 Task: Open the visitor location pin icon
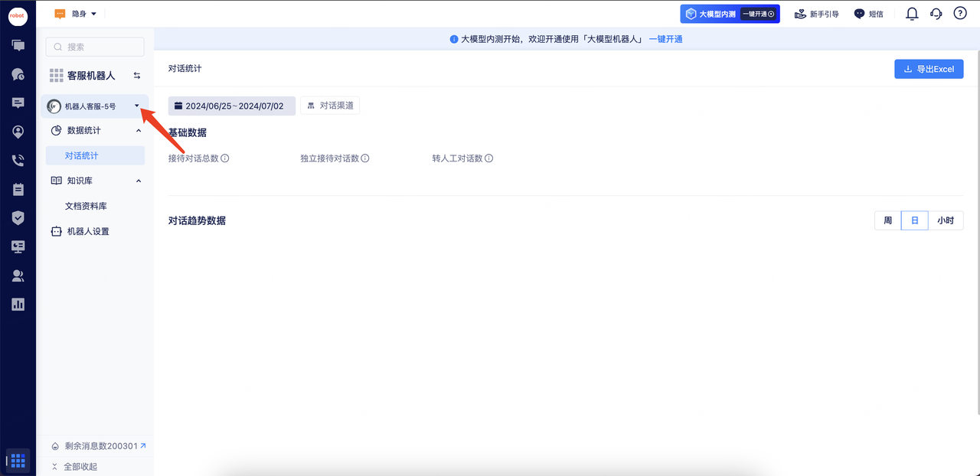(18, 132)
